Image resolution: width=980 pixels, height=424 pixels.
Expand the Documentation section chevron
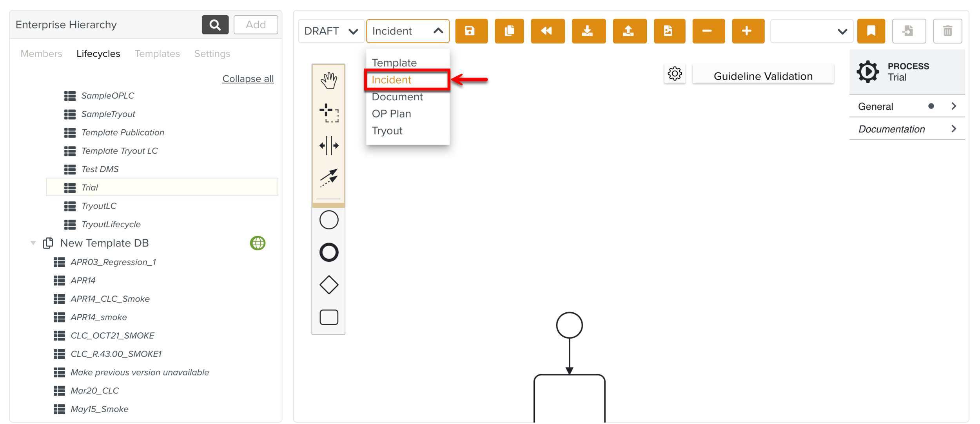click(954, 129)
